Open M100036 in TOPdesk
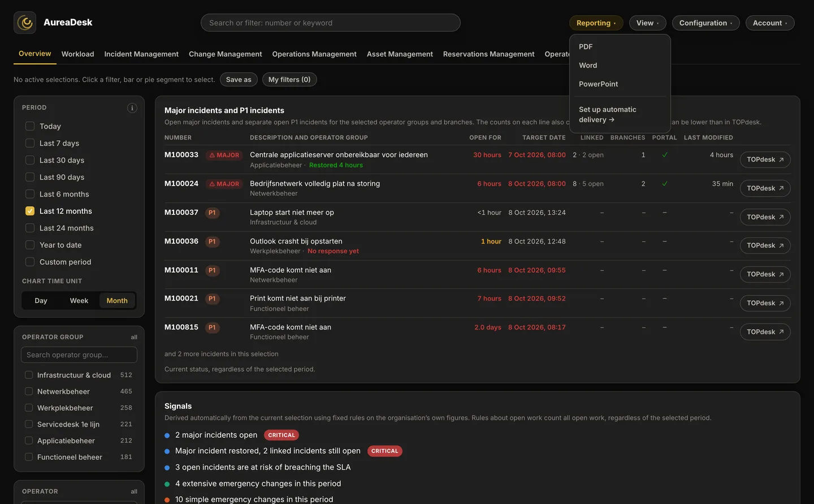The image size is (814, 504). [765, 246]
